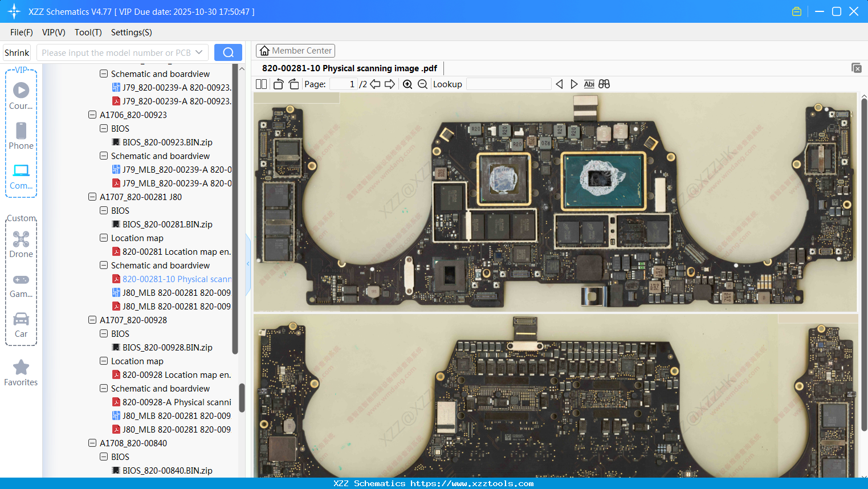Click the model number or PCB search field
The image size is (868, 489).
pyautogui.click(x=116, y=52)
